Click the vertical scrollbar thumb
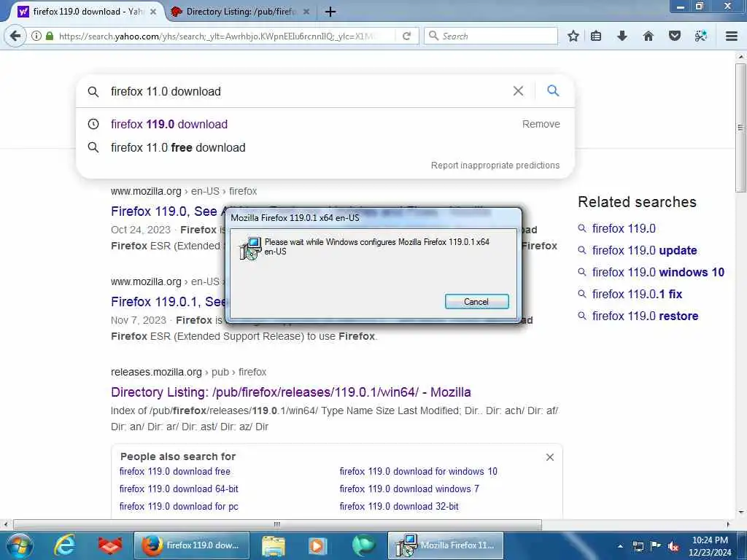The width and height of the screenshot is (747, 560). [740, 128]
